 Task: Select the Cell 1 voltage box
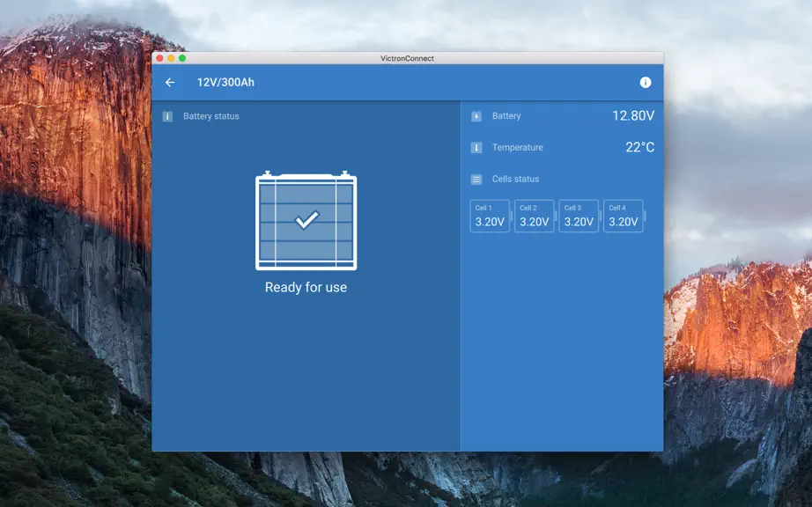[490, 216]
